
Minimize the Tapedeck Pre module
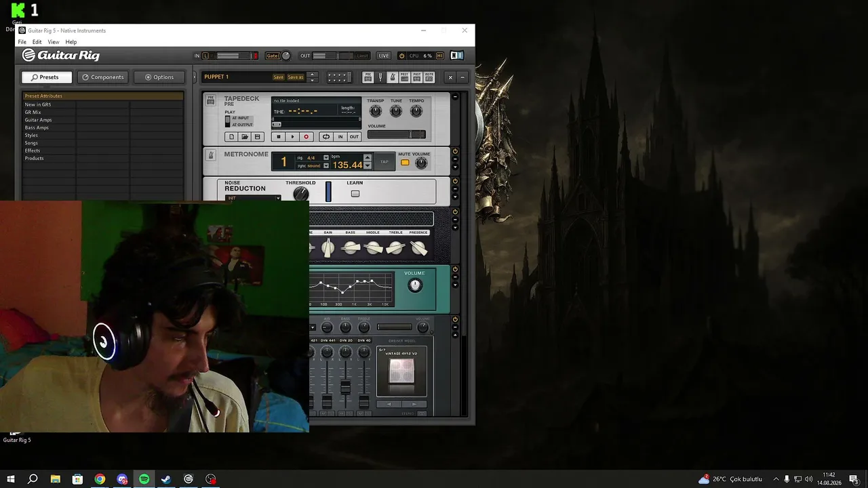[x=455, y=97]
